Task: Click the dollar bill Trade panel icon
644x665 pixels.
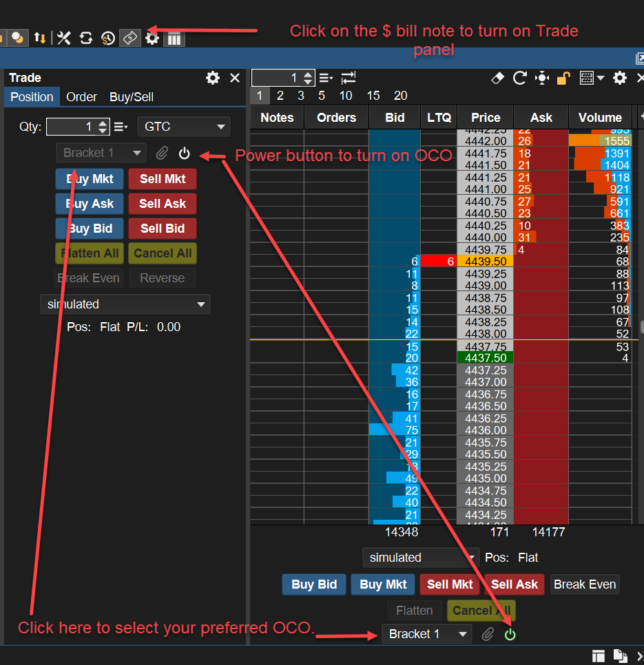Action: [130, 38]
